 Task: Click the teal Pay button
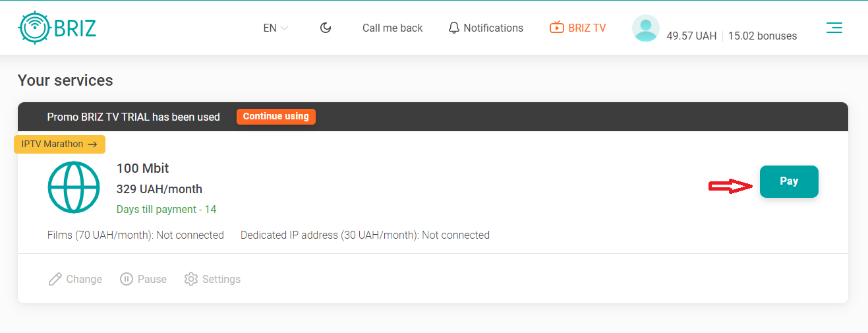pos(789,181)
